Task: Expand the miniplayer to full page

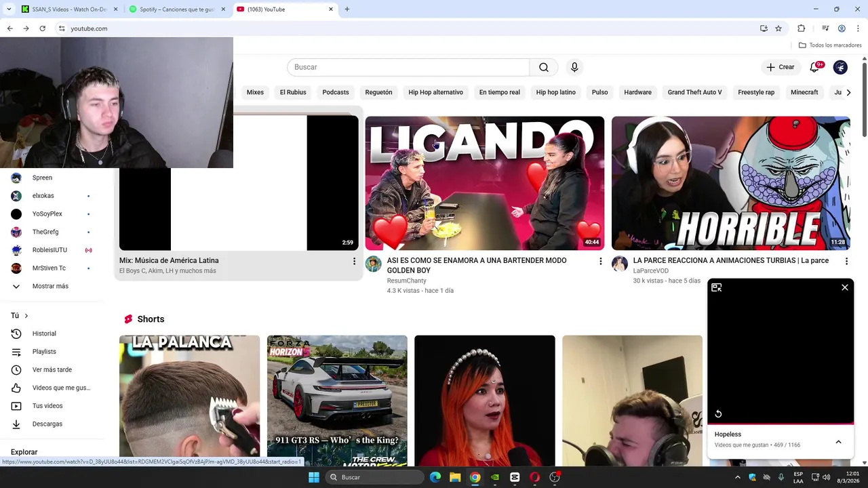Action: coord(717,287)
